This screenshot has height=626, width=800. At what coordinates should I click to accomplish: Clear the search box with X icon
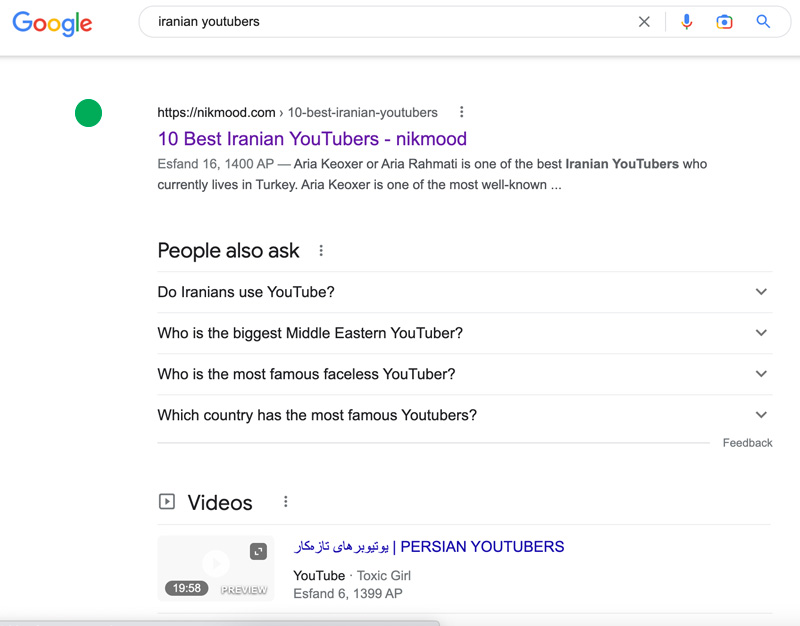tap(644, 21)
